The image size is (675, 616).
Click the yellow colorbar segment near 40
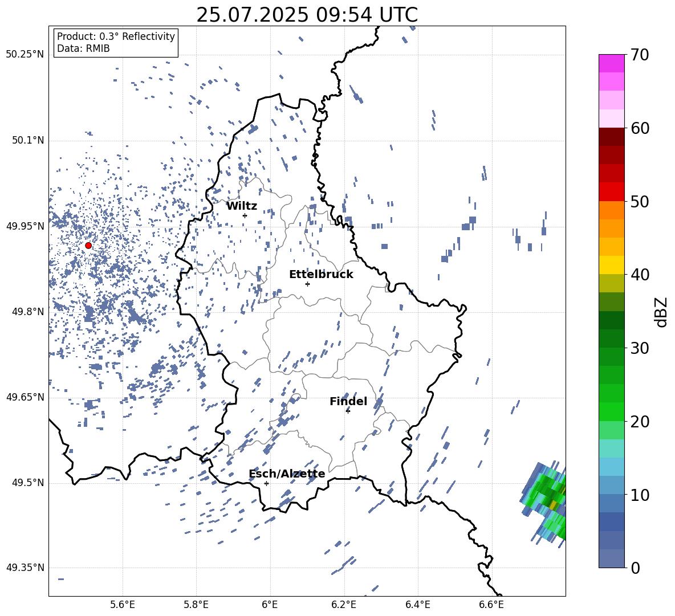click(x=611, y=265)
